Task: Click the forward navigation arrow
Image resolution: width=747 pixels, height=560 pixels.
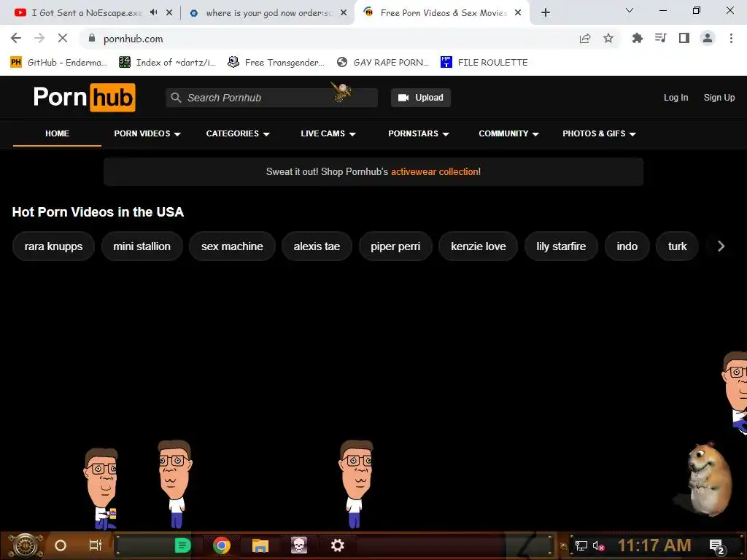Action: click(39, 38)
